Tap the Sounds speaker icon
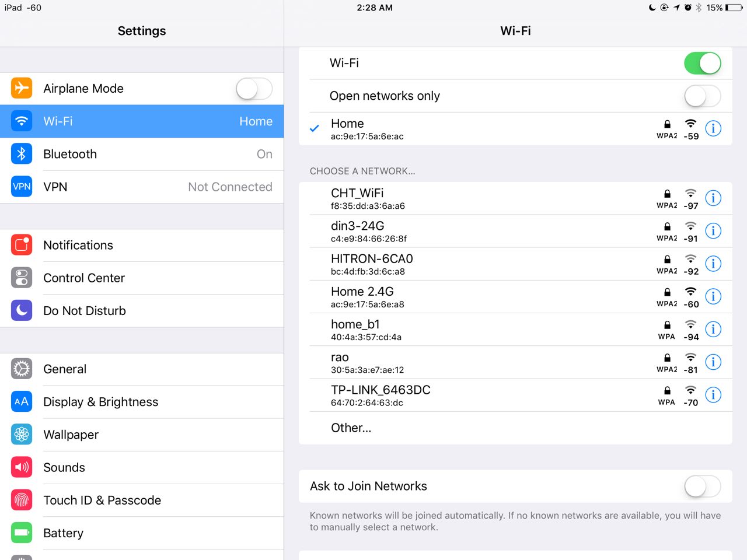The height and width of the screenshot is (560, 747). [22, 467]
